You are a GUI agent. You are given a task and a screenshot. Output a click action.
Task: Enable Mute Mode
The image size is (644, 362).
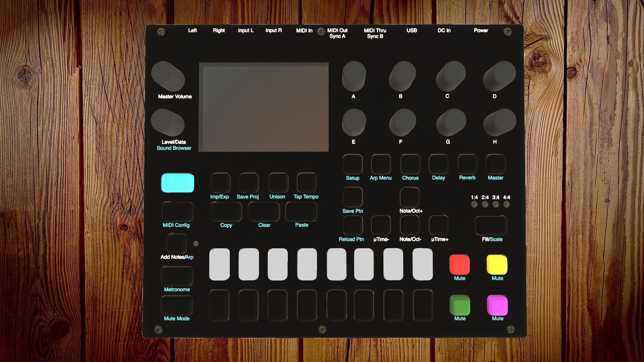[177, 305]
